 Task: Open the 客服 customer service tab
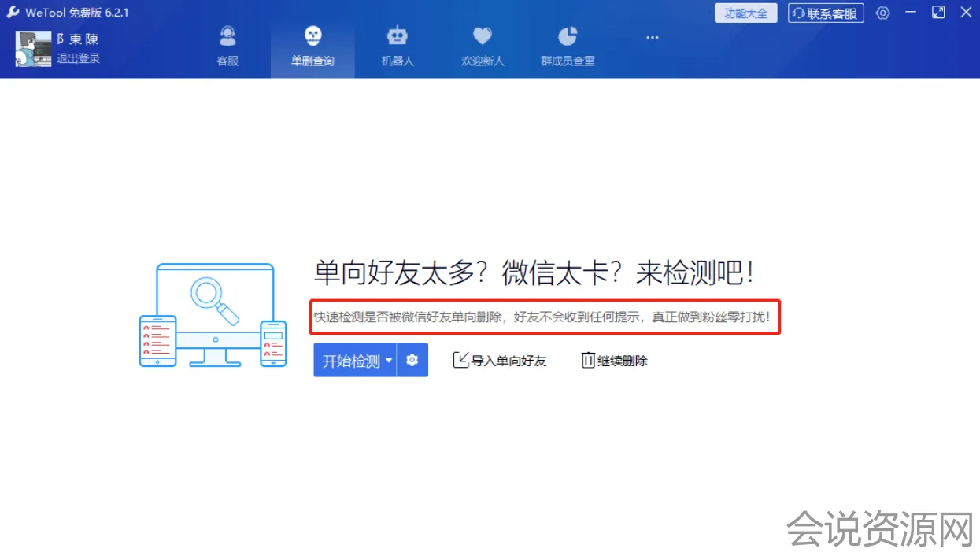coord(227,46)
